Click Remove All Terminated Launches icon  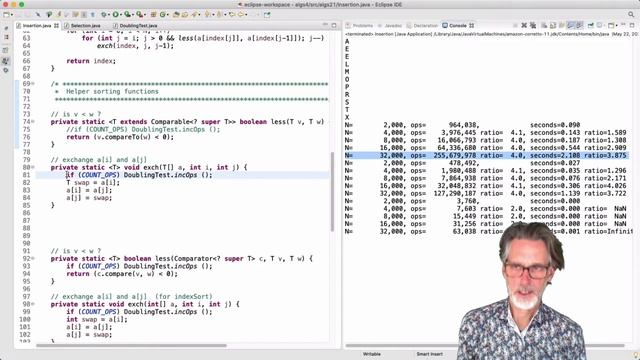tap(533, 25)
